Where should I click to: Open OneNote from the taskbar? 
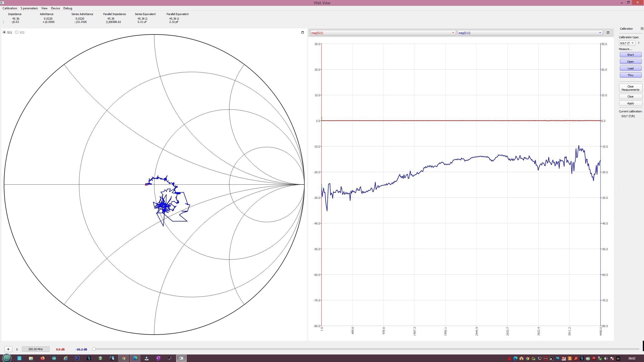(x=158, y=358)
